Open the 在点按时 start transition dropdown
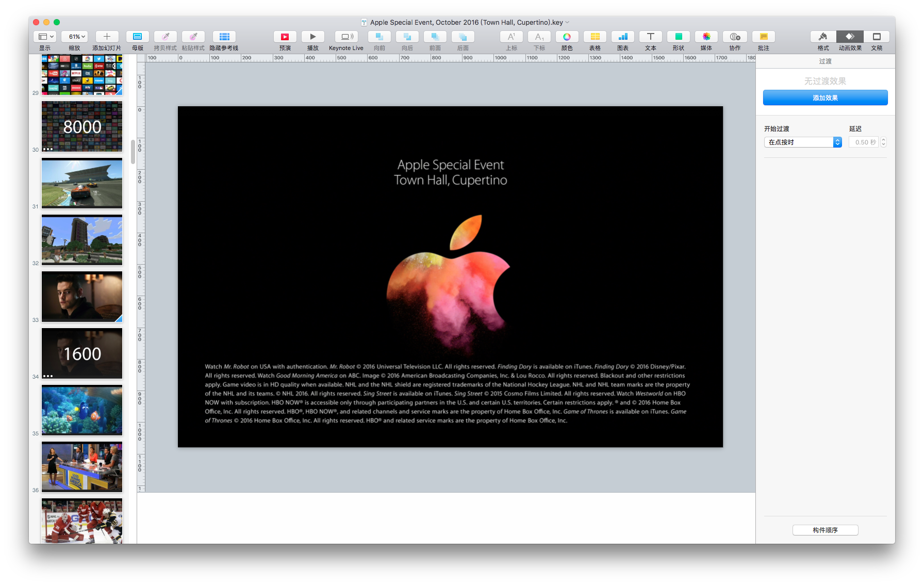Image resolution: width=924 pixels, height=585 pixels. 803,142
